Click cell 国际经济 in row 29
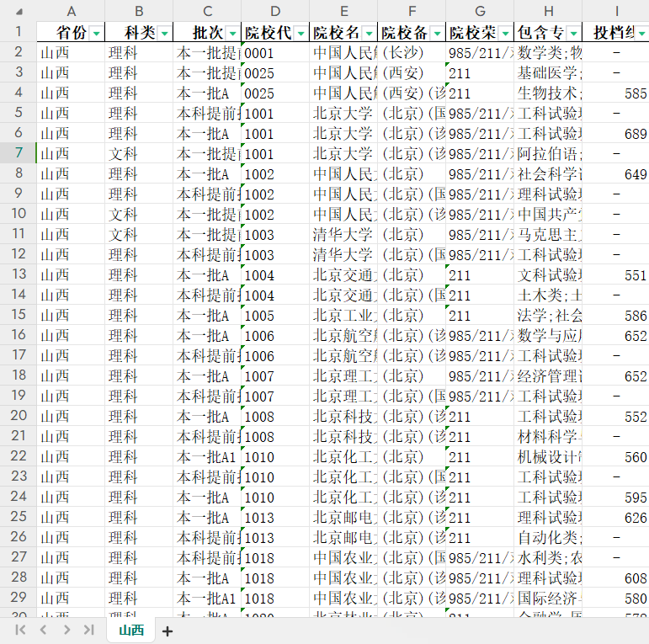This screenshot has height=644, width=649. (549, 598)
